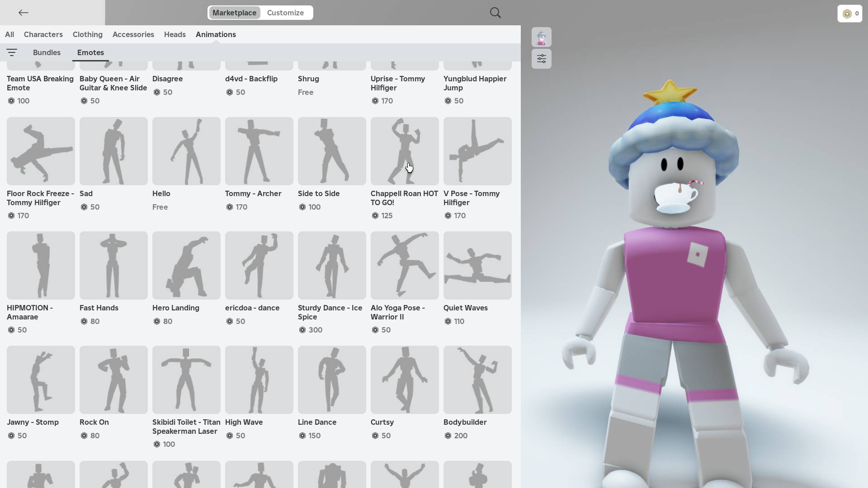The height and width of the screenshot is (488, 868).
Task: Switch to Customize mode
Action: pos(285,13)
